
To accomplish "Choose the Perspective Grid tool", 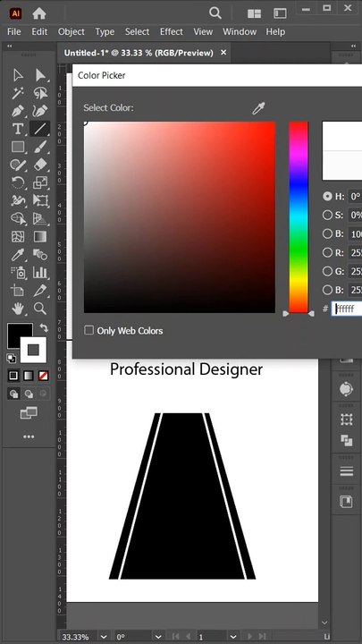I will click(40, 218).
